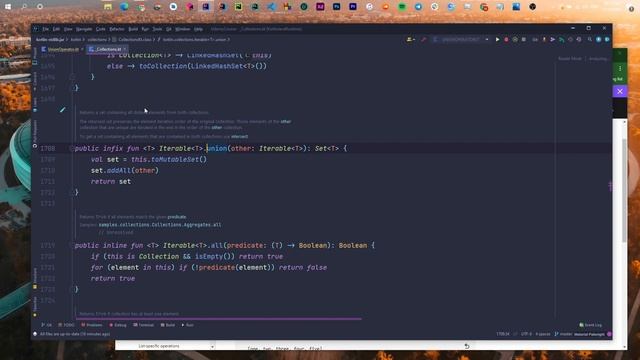Close the _Collections.kt tab
This screenshot has width=640, height=360.
pyautogui.click(x=125, y=49)
